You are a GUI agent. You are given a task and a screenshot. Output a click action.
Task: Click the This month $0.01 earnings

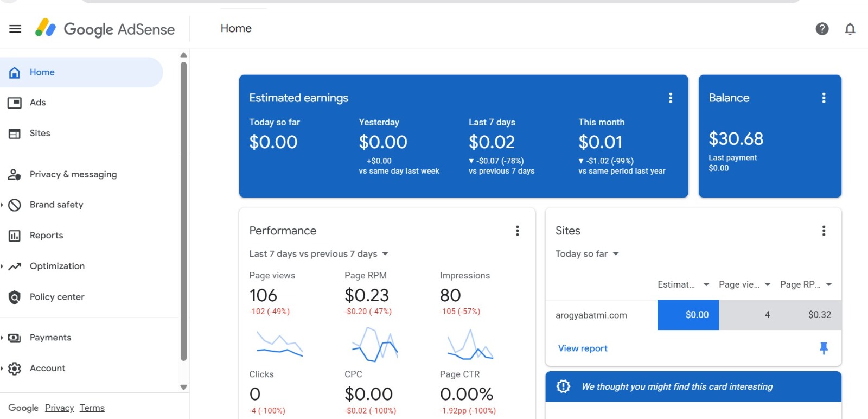600,142
